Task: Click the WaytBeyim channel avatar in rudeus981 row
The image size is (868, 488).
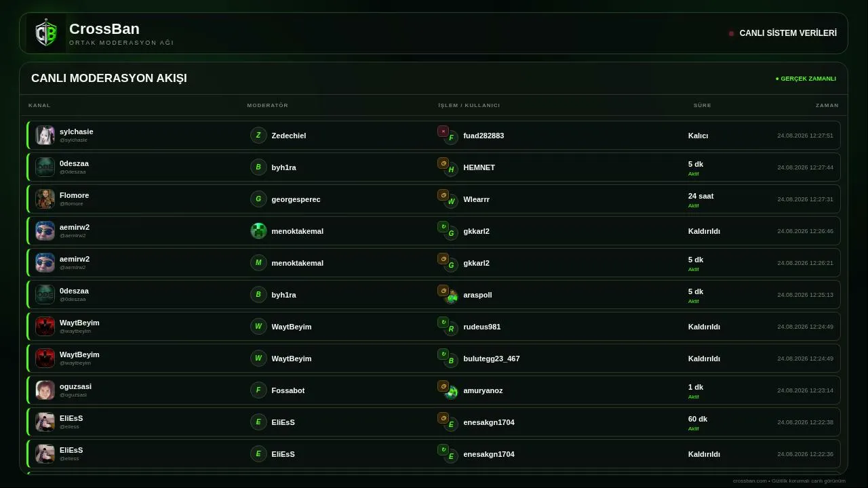Action: tap(45, 326)
